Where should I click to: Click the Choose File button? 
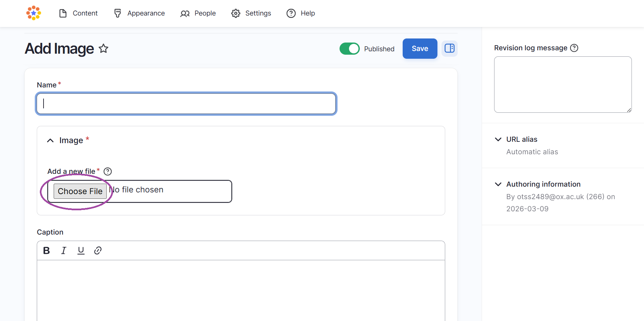pyautogui.click(x=80, y=191)
